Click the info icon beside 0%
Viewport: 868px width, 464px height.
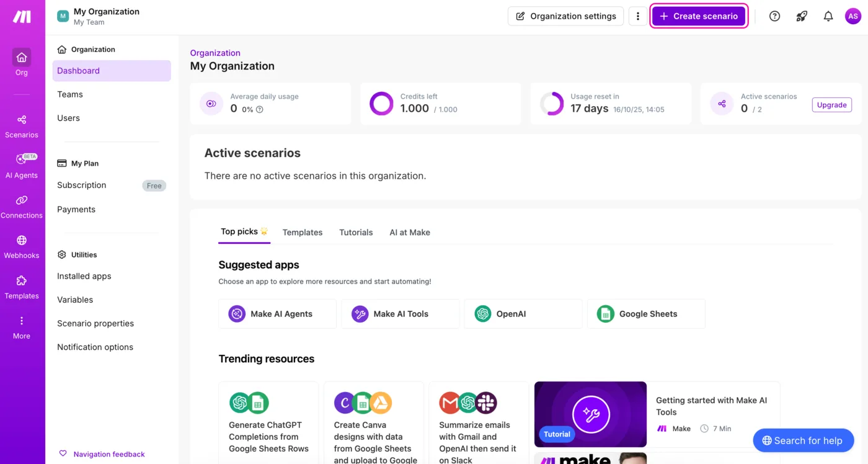tap(260, 109)
